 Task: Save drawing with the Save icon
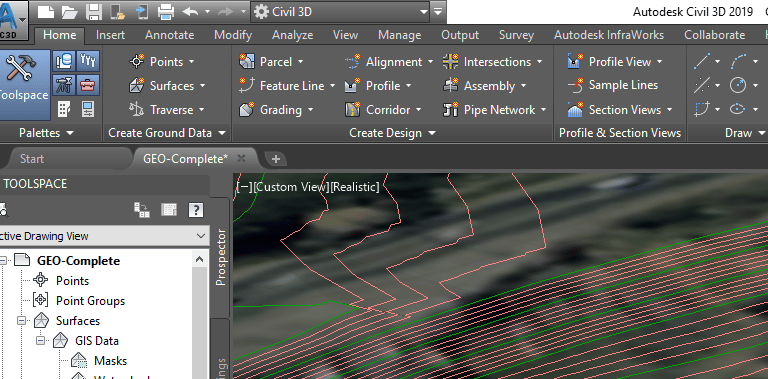point(94,11)
